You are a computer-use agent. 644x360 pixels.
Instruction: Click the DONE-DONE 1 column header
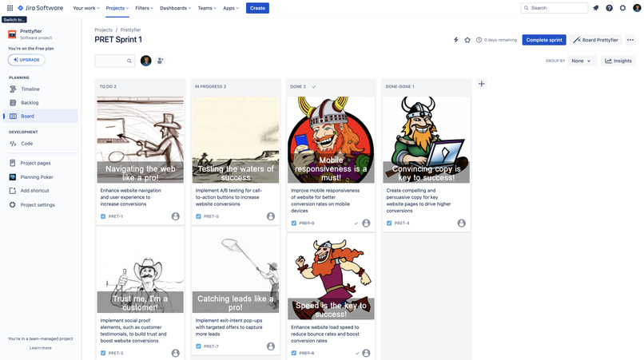coord(400,87)
